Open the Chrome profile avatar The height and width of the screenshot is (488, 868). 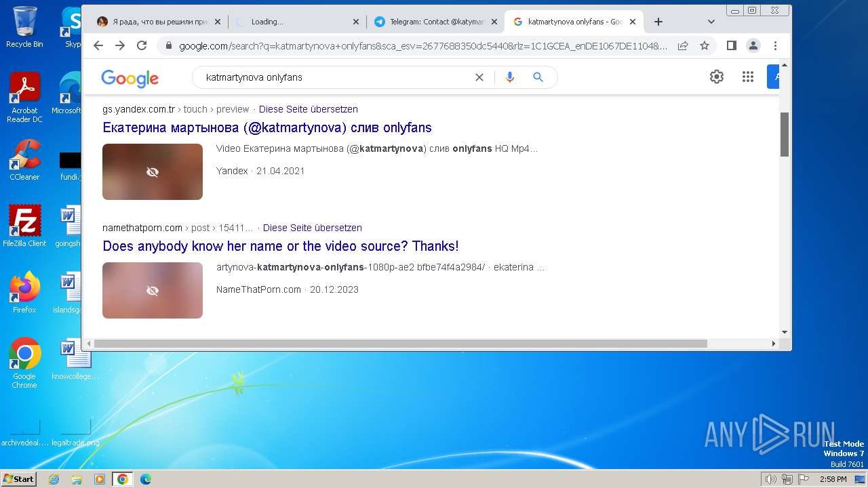tap(753, 45)
